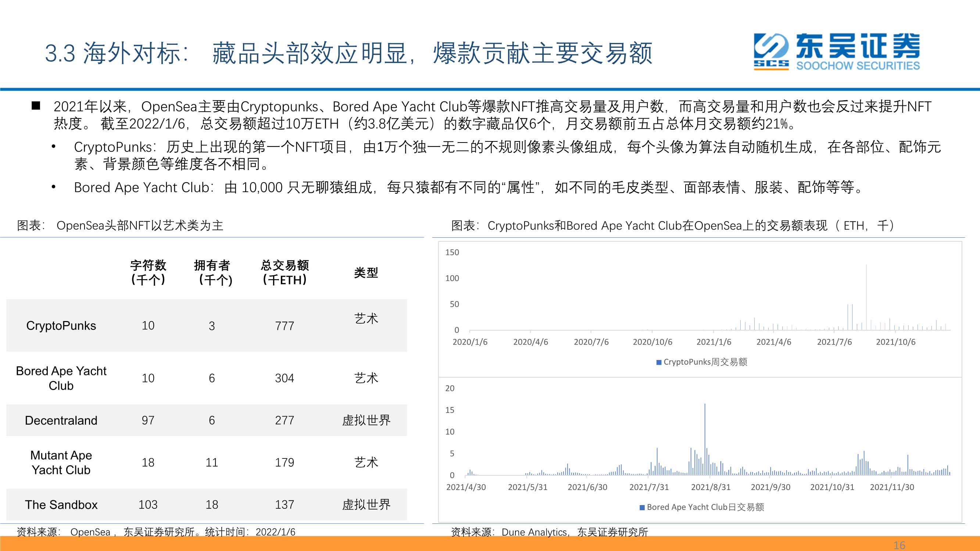Click CryptoPunks total volume value 777

pyautogui.click(x=285, y=326)
